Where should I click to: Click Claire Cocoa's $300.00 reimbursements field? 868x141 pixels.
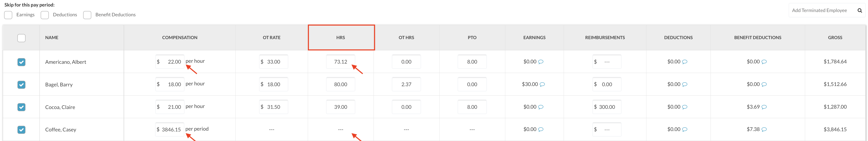coord(607,107)
